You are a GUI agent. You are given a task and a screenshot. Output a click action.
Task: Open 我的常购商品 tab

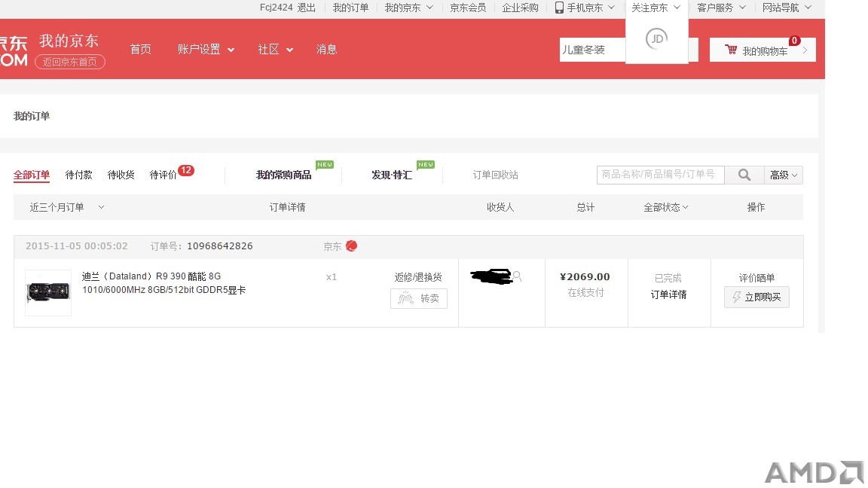pyautogui.click(x=283, y=175)
